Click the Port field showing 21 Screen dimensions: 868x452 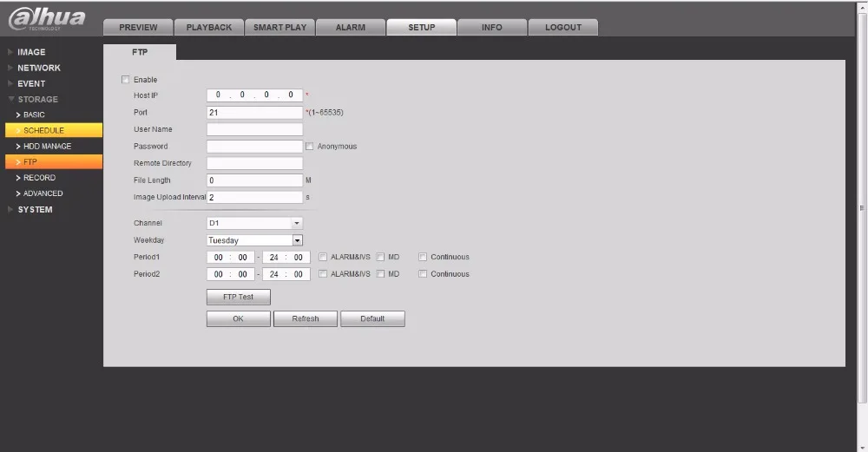click(254, 112)
